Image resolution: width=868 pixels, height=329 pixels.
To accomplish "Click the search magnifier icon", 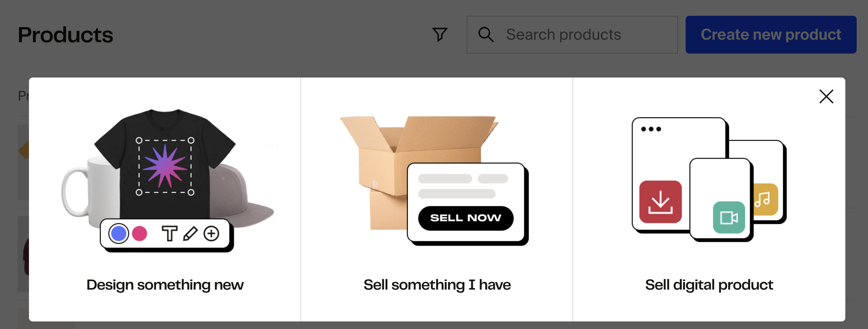I will click(486, 34).
